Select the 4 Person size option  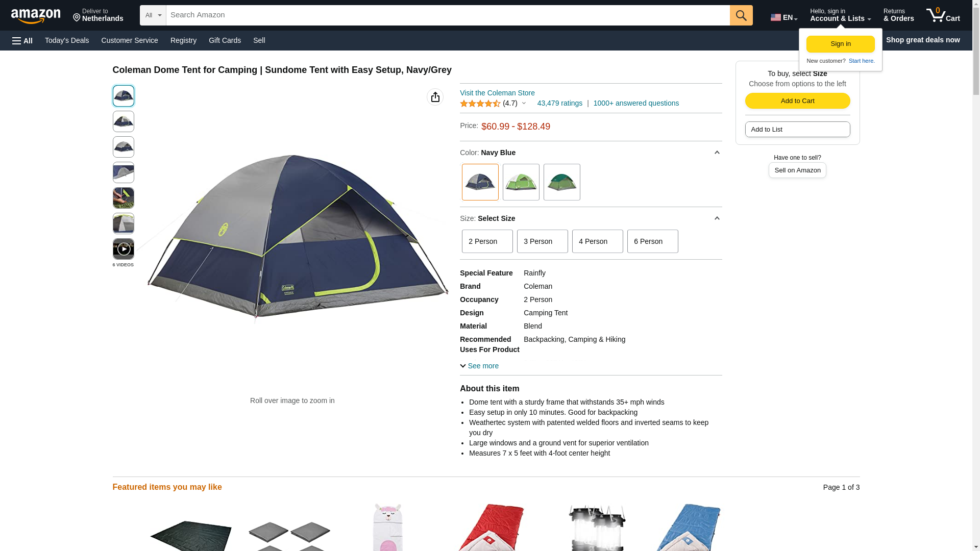pyautogui.click(x=597, y=241)
